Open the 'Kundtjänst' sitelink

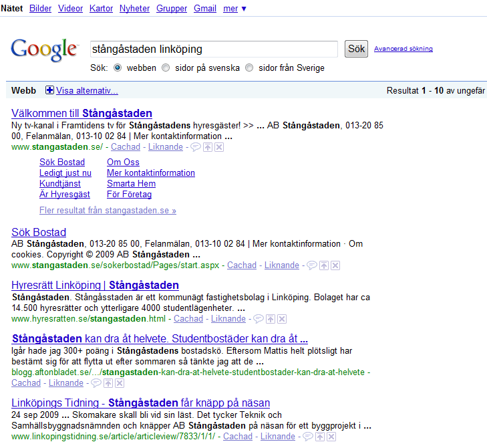point(60,184)
